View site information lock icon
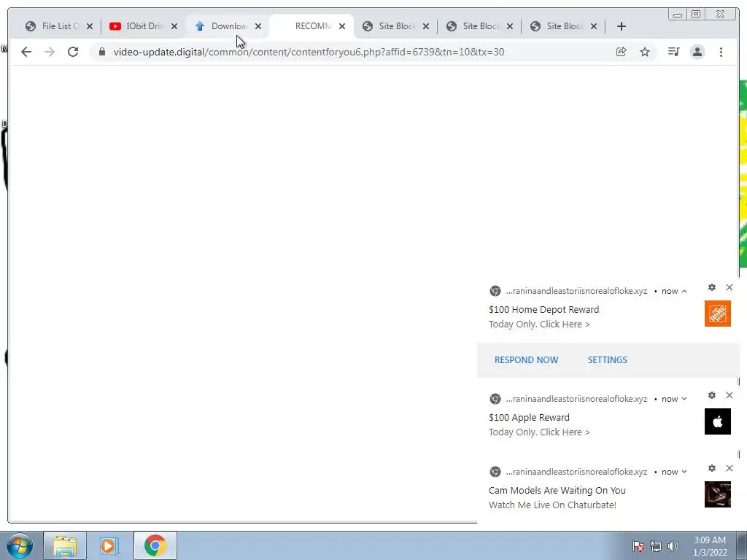Image resolution: width=747 pixels, height=560 pixels. click(102, 52)
